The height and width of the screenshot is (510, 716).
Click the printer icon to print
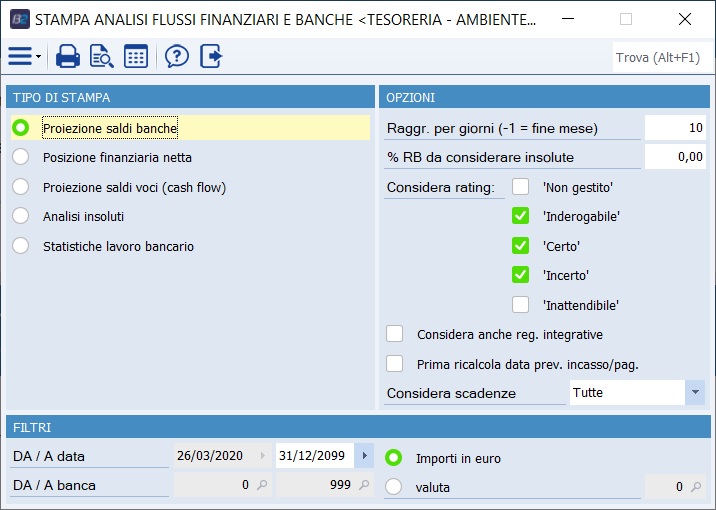point(68,56)
